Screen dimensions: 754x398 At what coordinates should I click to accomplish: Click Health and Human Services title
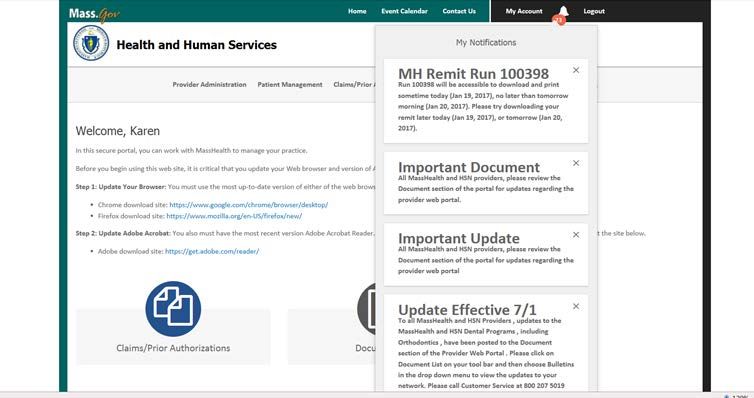click(x=197, y=45)
